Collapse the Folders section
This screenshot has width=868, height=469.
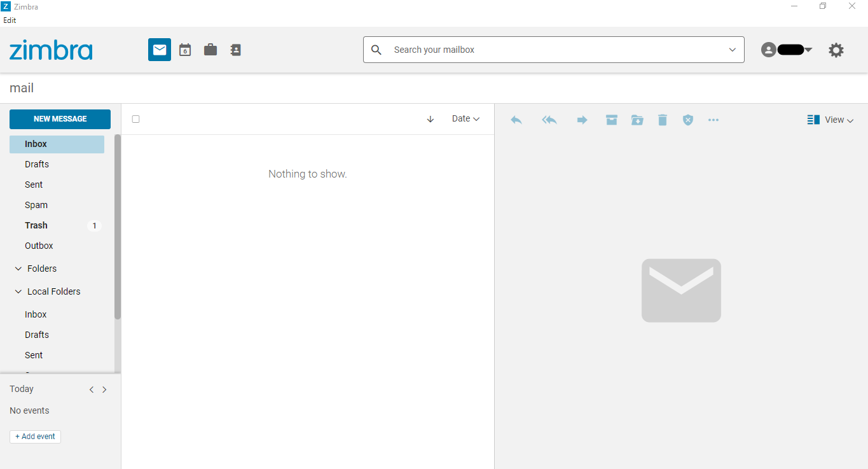[18, 268]
